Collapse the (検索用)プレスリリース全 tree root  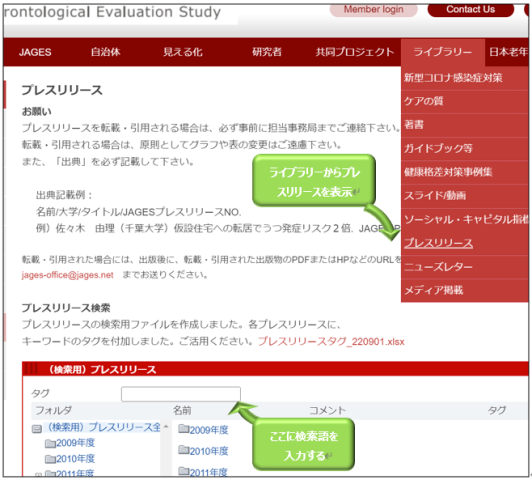(37, 429)
